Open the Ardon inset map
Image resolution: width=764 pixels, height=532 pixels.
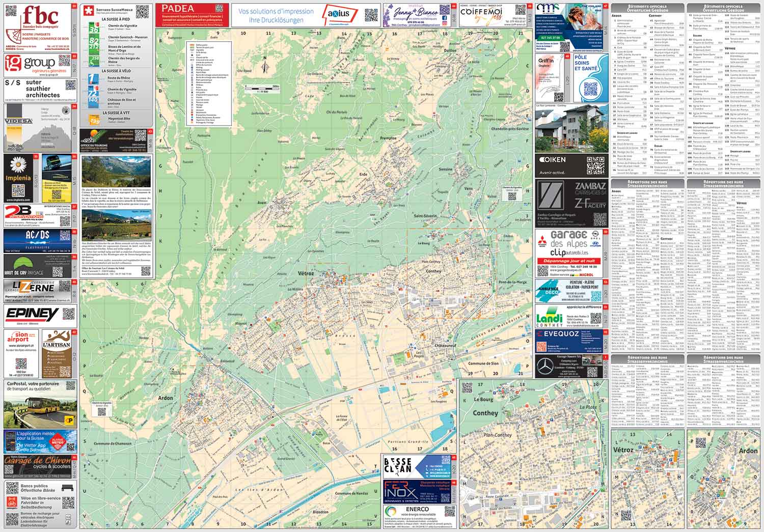[723, 478]
